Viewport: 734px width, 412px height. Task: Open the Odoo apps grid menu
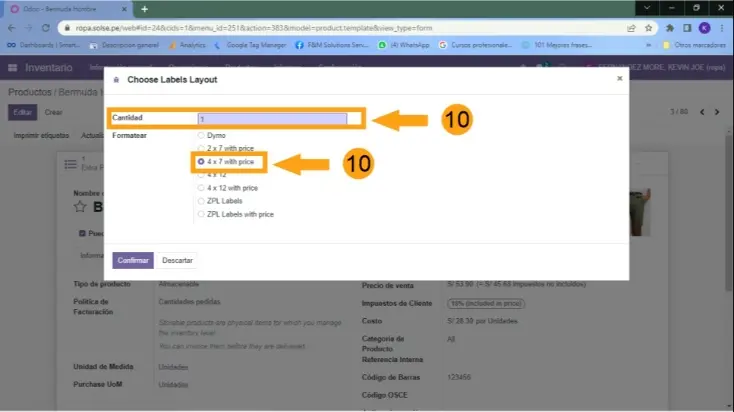point(13,68)
